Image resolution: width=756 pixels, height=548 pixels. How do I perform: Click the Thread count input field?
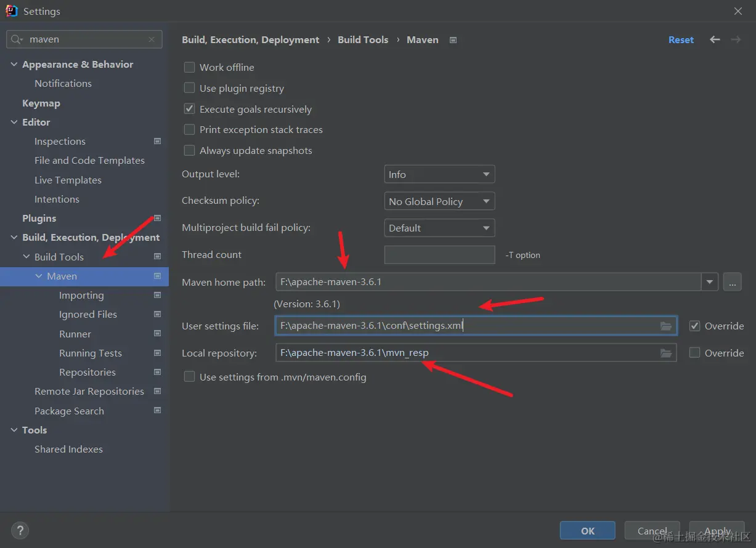439,255
